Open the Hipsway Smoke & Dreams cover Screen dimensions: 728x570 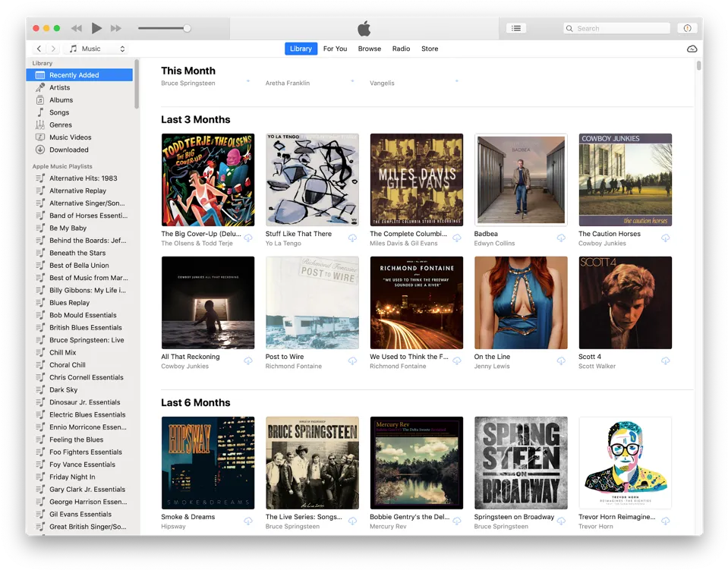(208, 463)
